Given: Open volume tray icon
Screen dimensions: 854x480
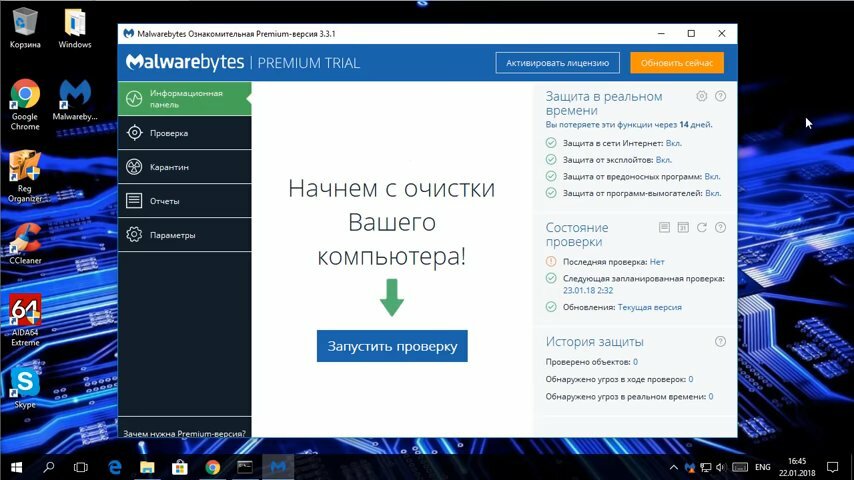Looking at the screenshot, I should 721,467.
